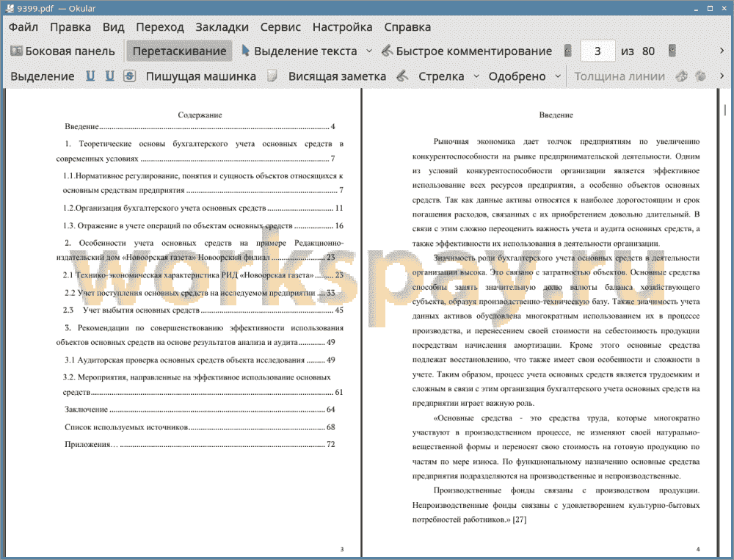
Task: Open the Закладки menu
Action: [222, 26]
